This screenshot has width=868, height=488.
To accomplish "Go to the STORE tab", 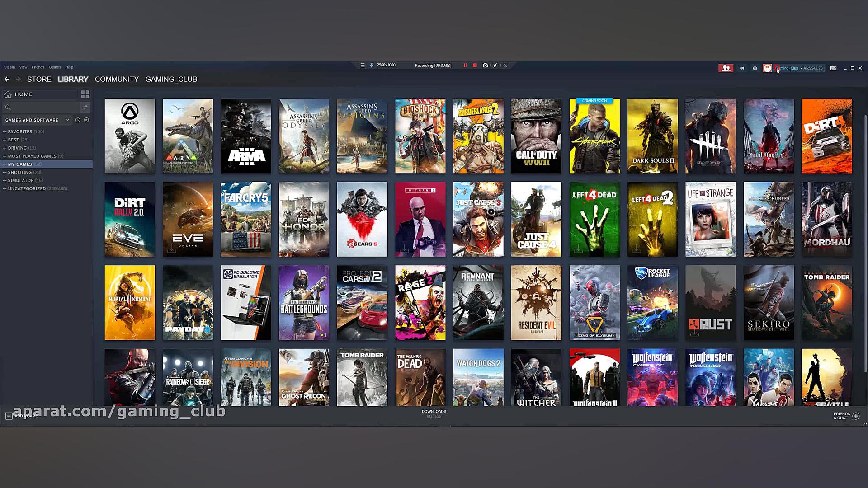I will 39,79.
